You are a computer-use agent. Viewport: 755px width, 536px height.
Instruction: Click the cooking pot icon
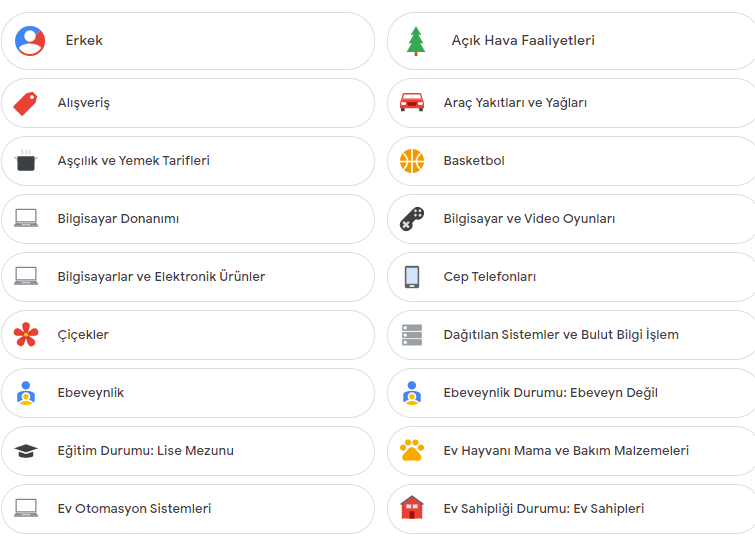(26, 161)
